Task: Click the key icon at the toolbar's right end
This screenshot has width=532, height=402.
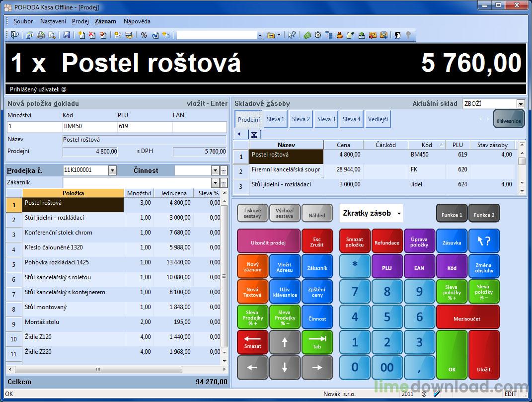Action: tap(407, 36)
